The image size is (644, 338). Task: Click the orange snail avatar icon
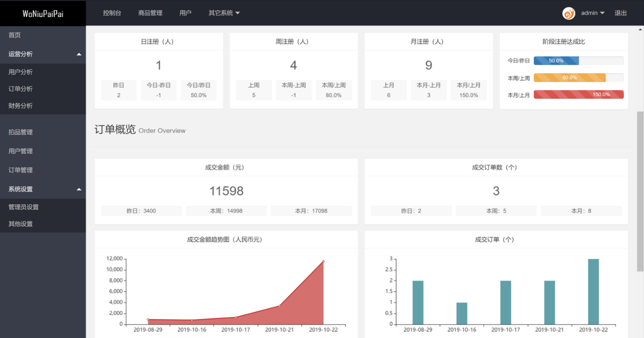568,13
